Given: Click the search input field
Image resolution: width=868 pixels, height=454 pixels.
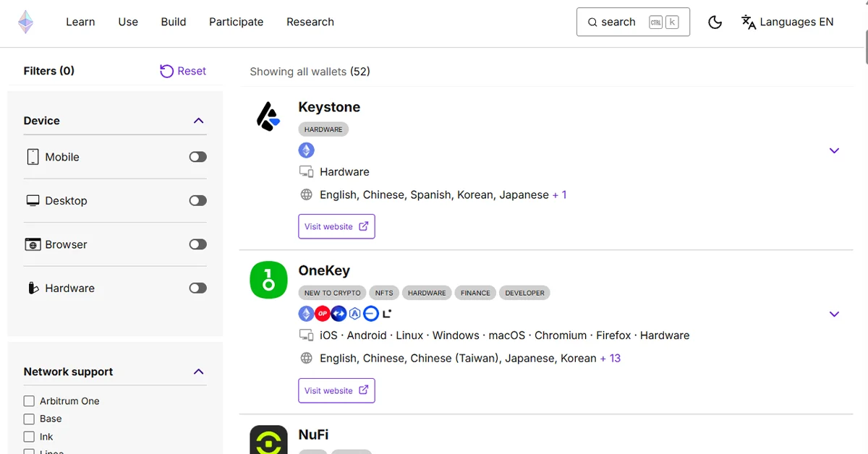Looking at the screenshot, I should coord(633,22).
